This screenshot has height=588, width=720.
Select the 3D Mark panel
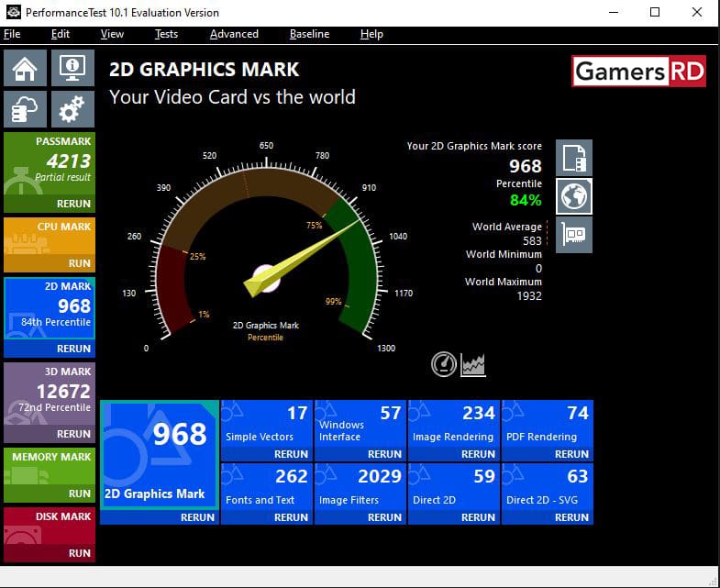coord(50,396)
